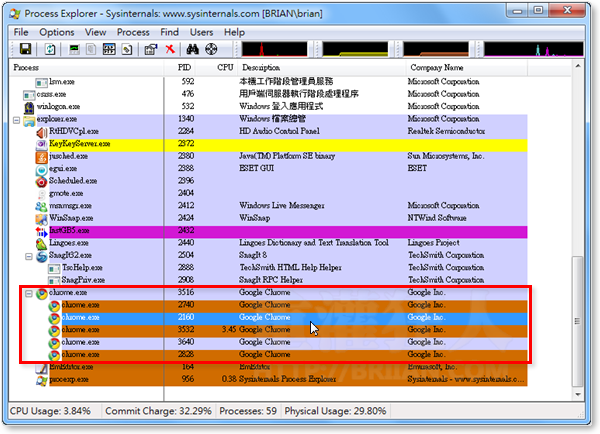
Task: Click the vertical scrollbar down arrow
Action: [578, 394]
